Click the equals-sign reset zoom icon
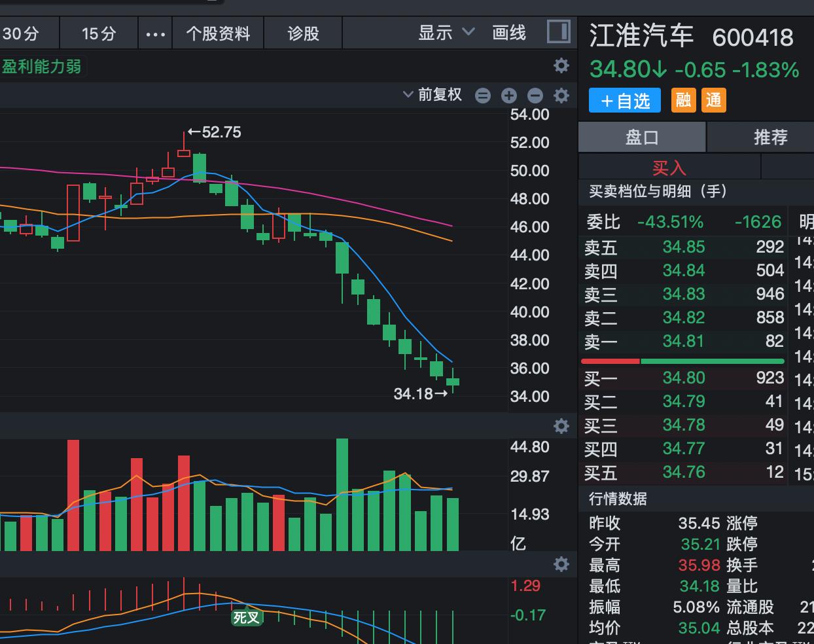Viewport: 814px width, 644px height. (x=483, y=96)
